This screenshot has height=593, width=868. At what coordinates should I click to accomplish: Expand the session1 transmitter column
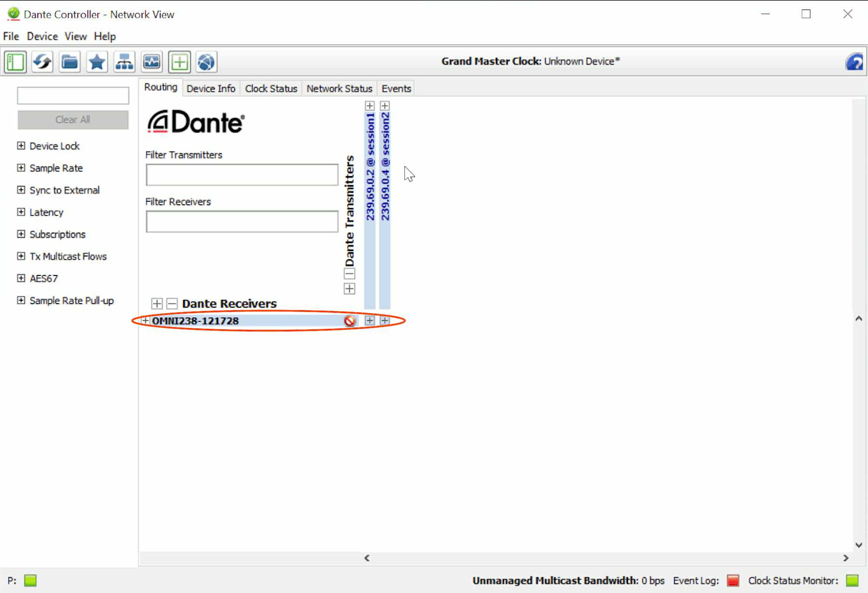coord(370,106)
